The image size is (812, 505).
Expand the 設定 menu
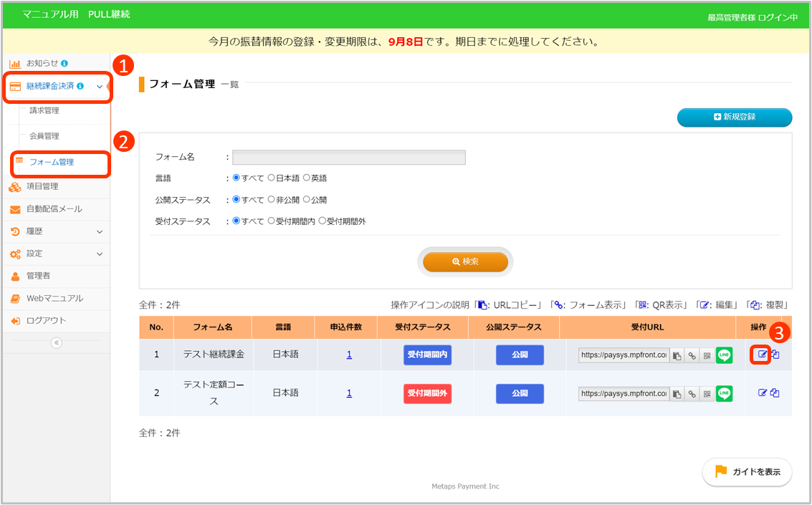coord(99,254)
